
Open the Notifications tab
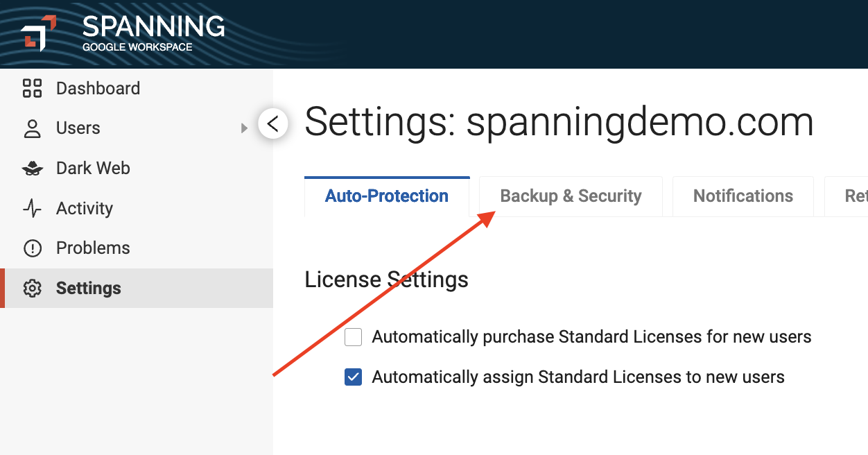point(743,196)
